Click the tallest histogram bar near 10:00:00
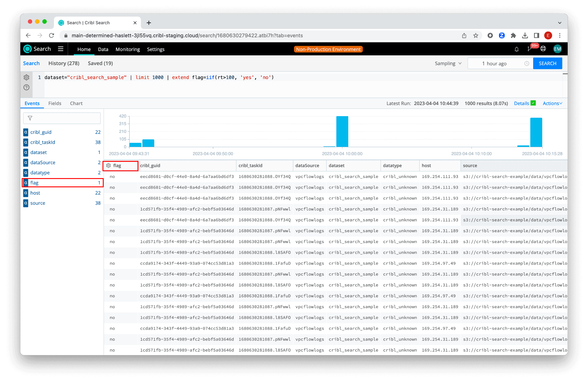 coord(342,131)
